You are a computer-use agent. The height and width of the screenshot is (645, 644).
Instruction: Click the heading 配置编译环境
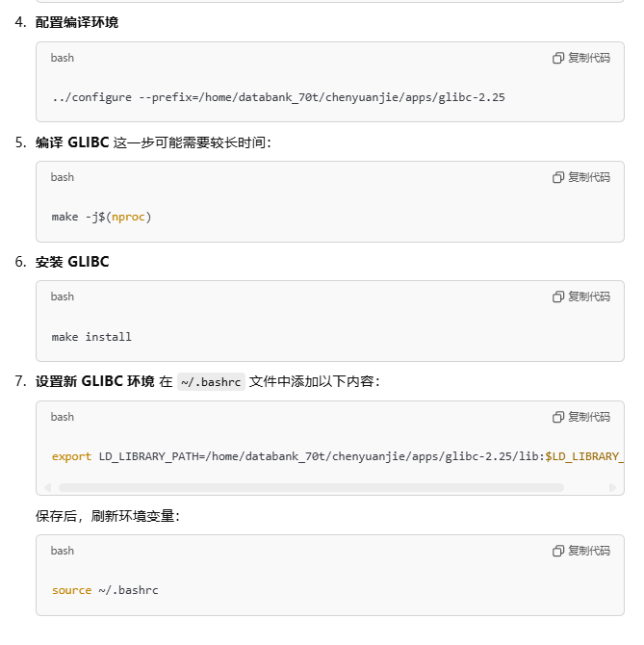[x=76, y=22]
